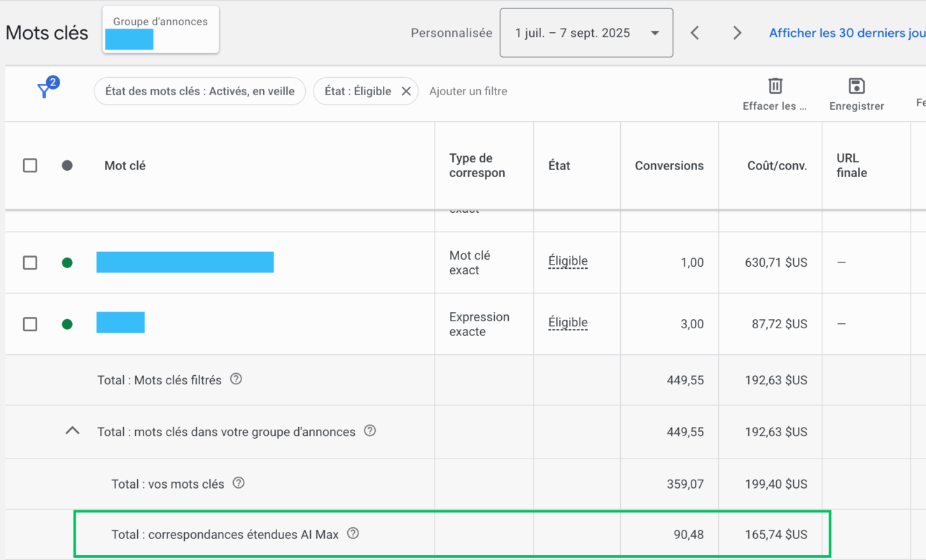Click Éligible status in the 87,72 $US row

(x=568, y=323)
